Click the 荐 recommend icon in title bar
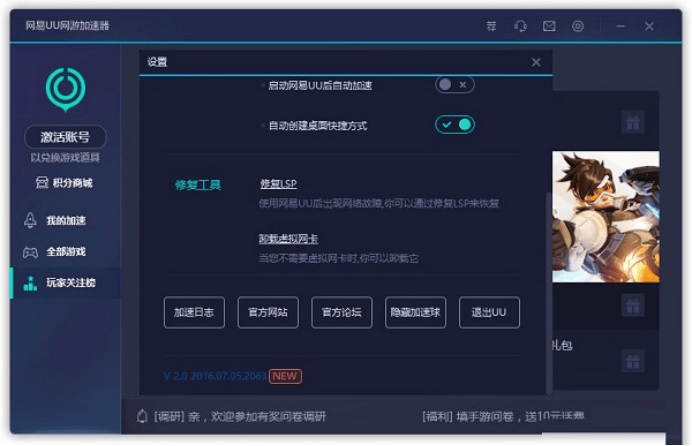 pos(491,26)
